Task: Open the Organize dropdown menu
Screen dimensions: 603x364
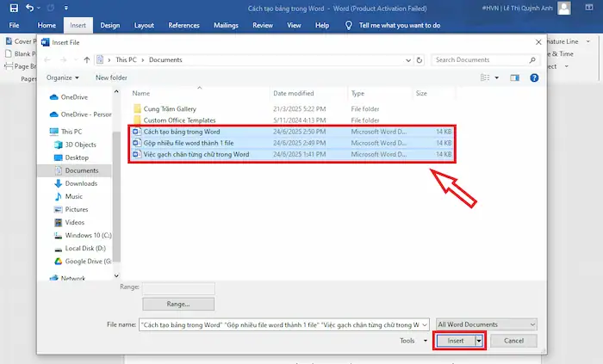Action: pyautogui.click(x=62, y=77)
